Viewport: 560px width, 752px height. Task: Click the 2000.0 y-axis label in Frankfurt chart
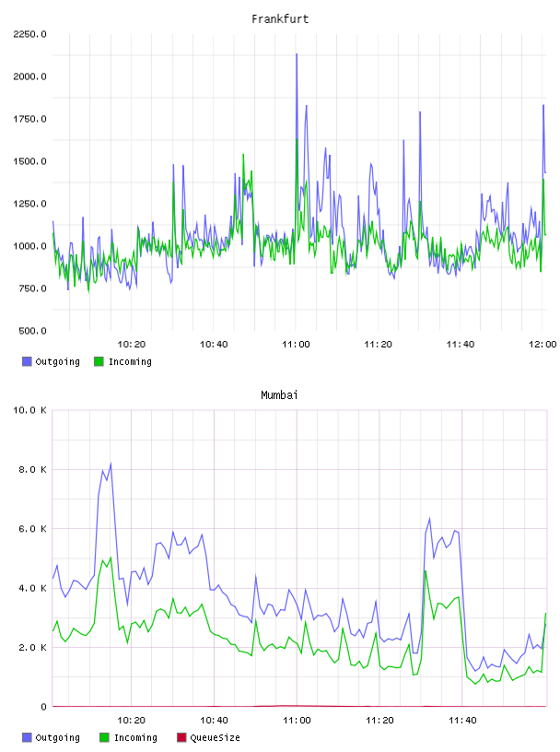[x=29, y=76]
